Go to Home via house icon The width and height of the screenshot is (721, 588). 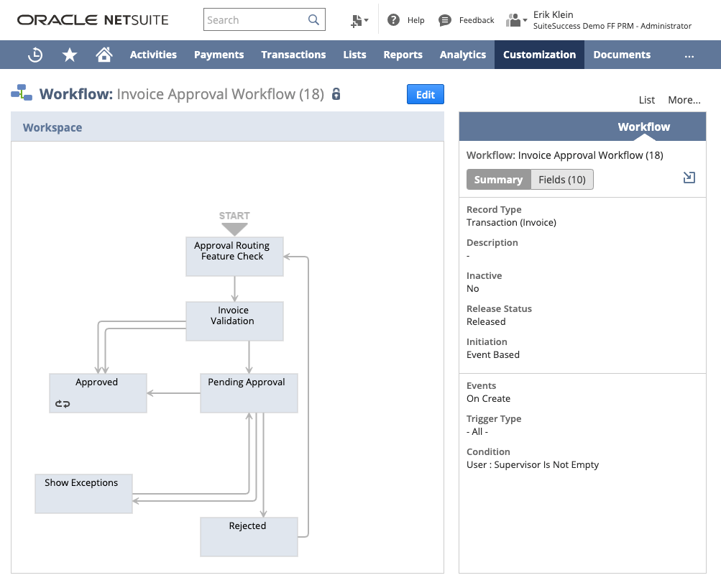pos(104,55)
